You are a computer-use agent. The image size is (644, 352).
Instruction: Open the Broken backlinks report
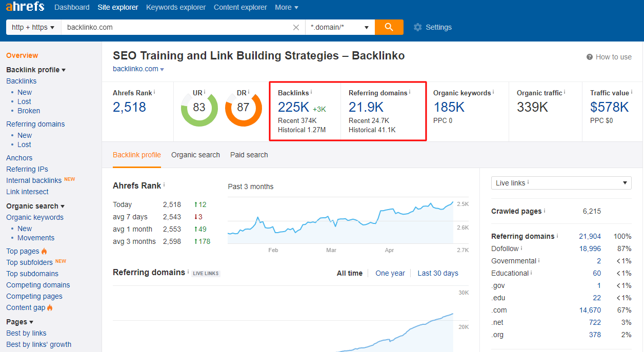click(29, 111)
